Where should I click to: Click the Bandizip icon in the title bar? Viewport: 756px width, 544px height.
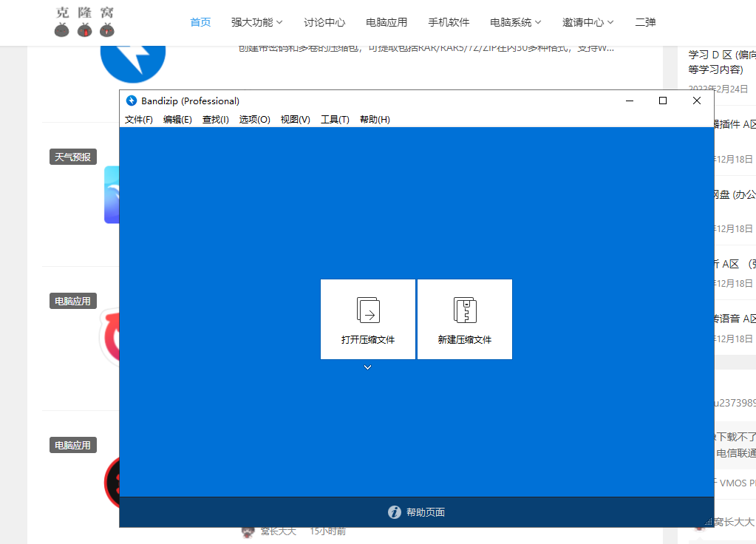[x=131, y=101]
